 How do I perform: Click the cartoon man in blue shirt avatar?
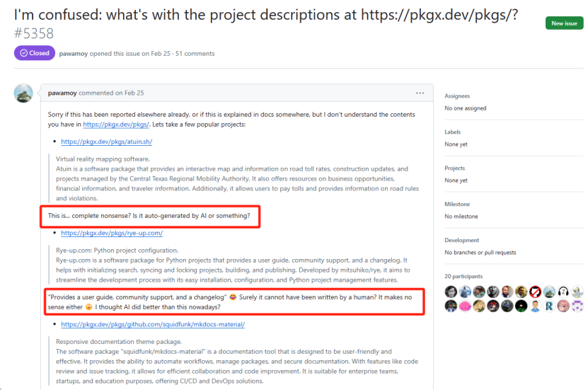(535, 306)
